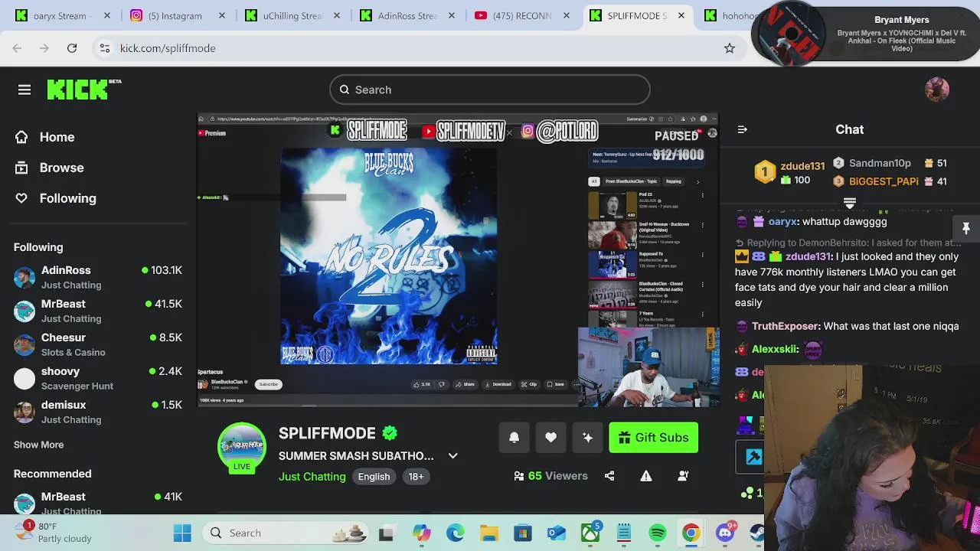Open Discord from the taskbar
Image resolution: width=980 pixels, height=551 pixels.
[x=725, y=533]
